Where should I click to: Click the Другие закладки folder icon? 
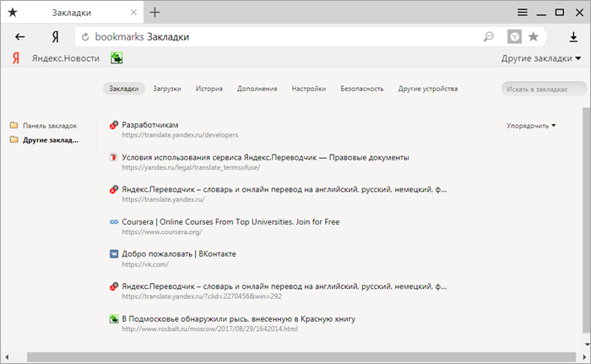click(14, 139)
